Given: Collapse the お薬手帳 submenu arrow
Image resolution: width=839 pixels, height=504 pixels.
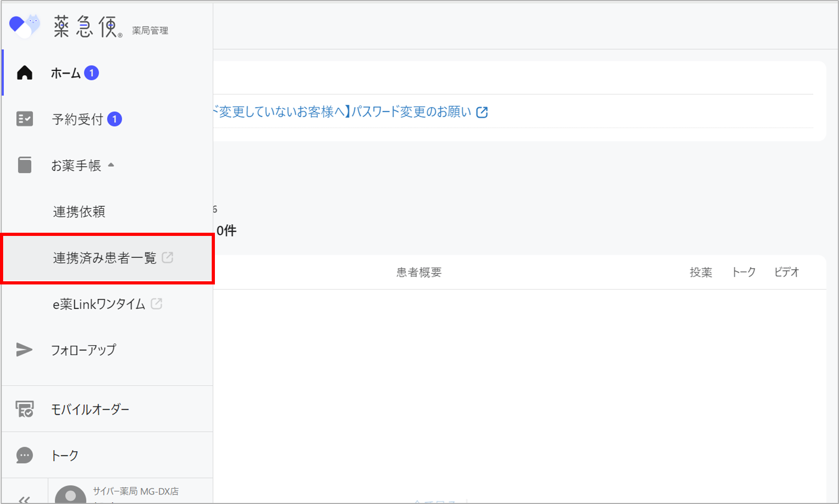Looking at the screenshot, I should coord(111,165).
